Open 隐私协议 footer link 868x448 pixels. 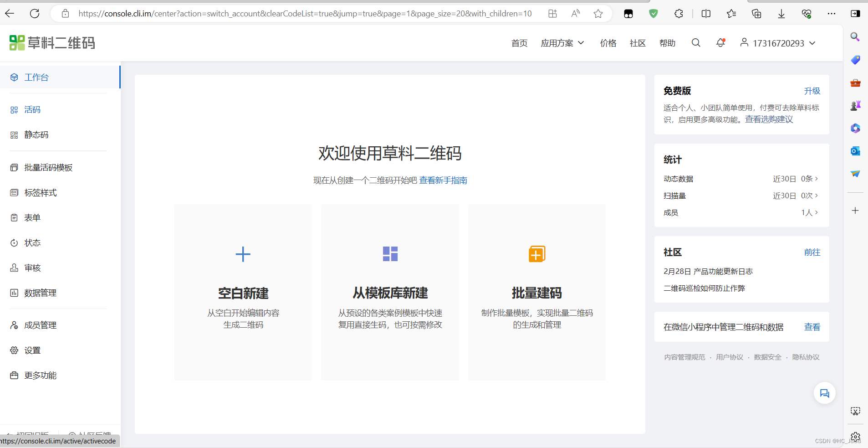click(x=806, y=357)
